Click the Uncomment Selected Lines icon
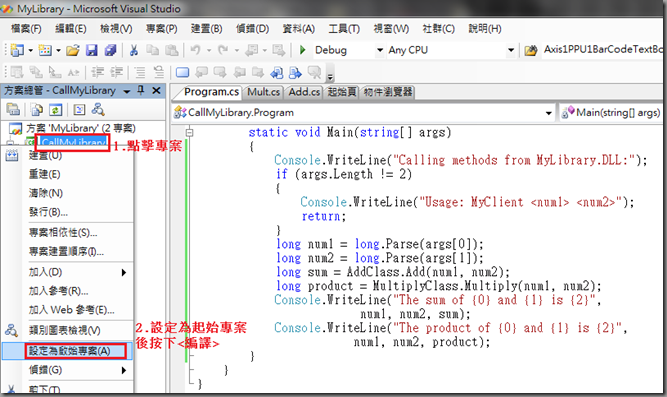 (x=159, y=72)
